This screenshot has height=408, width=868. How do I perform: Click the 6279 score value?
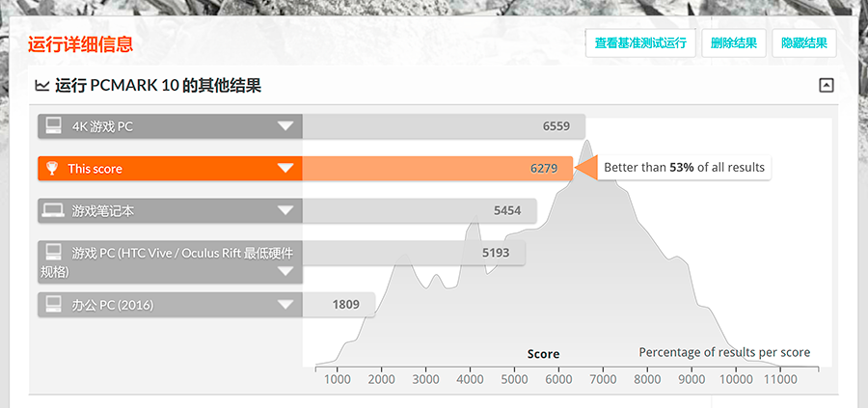coord(544,168)
